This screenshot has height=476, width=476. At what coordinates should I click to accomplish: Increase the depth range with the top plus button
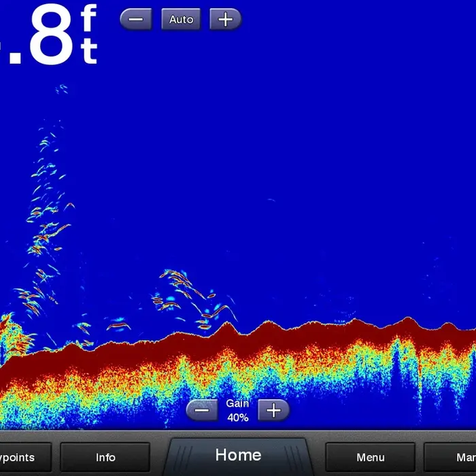(225, 20)
